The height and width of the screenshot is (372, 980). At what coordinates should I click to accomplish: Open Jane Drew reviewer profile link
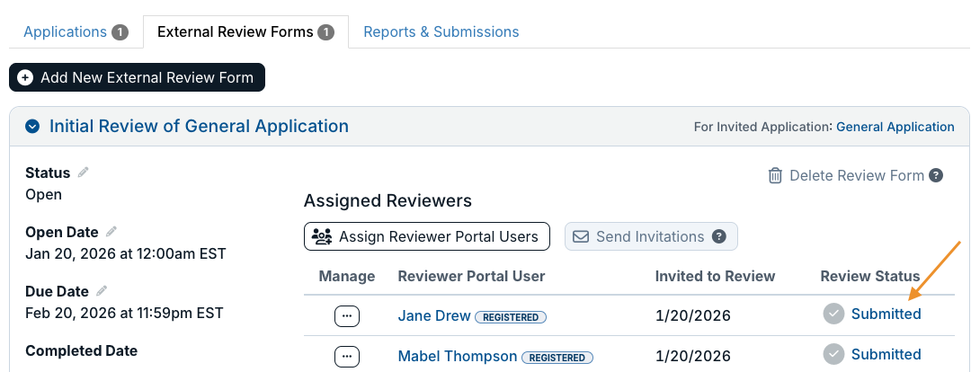[434, 315]
